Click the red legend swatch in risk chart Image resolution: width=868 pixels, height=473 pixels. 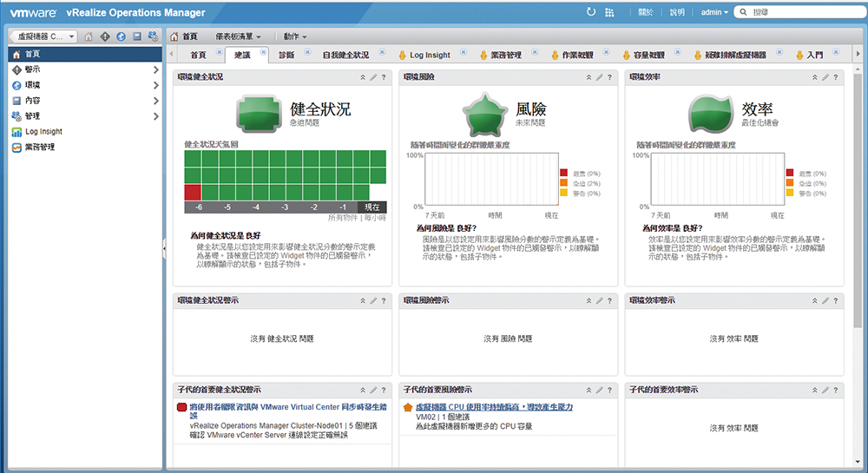tap(563, 173)
